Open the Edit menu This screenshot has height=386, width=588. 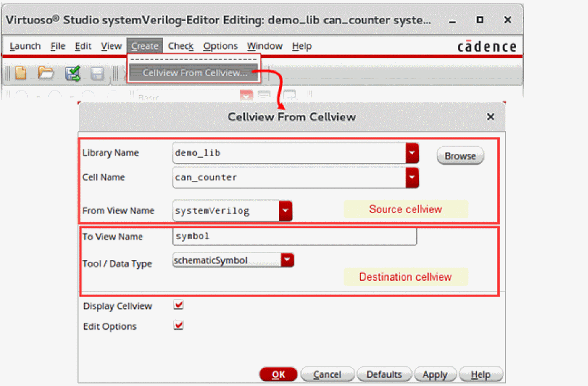[x=83, y=46]
